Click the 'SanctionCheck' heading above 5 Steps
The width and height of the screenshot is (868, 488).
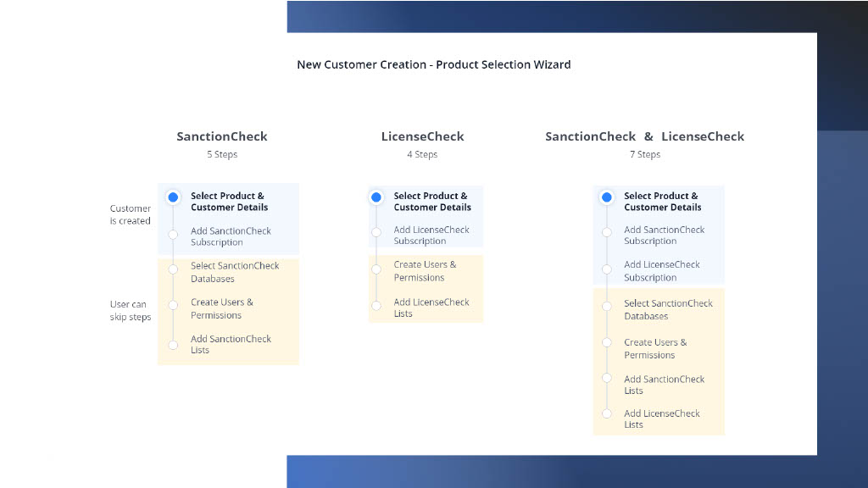(x=222, y=136)
